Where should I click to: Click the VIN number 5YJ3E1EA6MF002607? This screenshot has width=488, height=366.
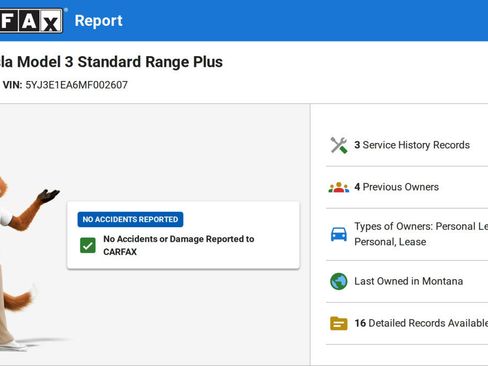(76, 85)
